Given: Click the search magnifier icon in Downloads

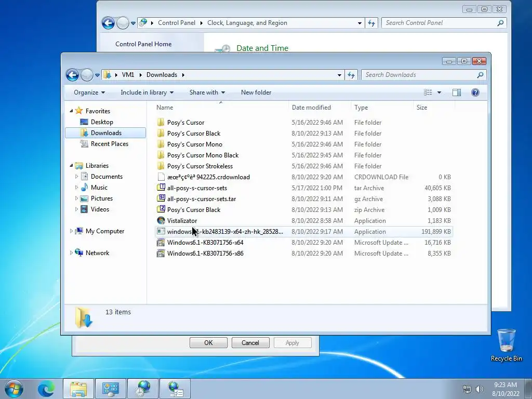Looking at the screenshot, I should [x=481, y=75].
